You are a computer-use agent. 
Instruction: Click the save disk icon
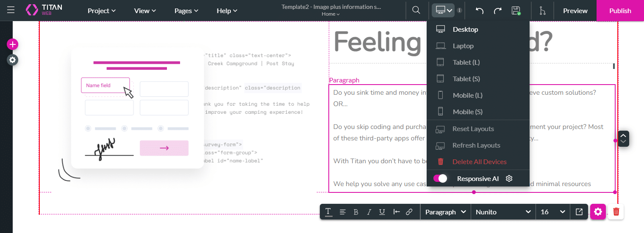[516, 11]
